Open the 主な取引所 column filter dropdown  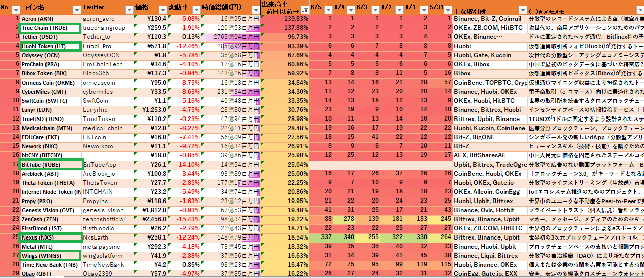click(x=523, y=10)
